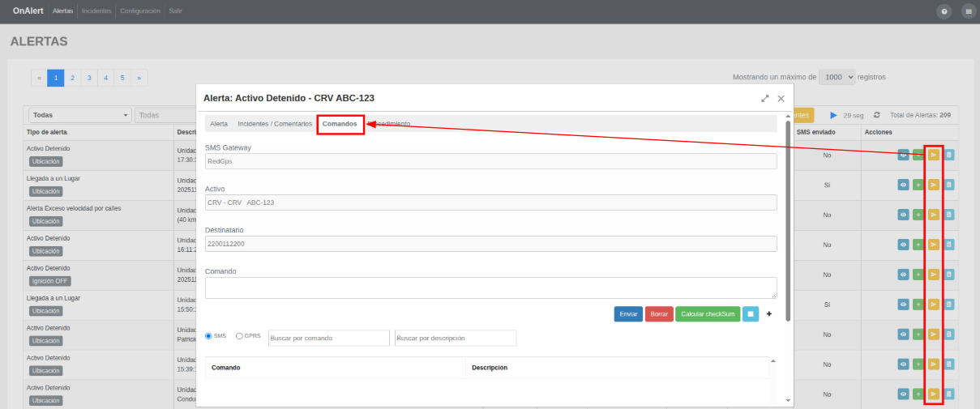
Task: Select the Comandos tab
Action: pyautogui.click(x=340, y=124)
